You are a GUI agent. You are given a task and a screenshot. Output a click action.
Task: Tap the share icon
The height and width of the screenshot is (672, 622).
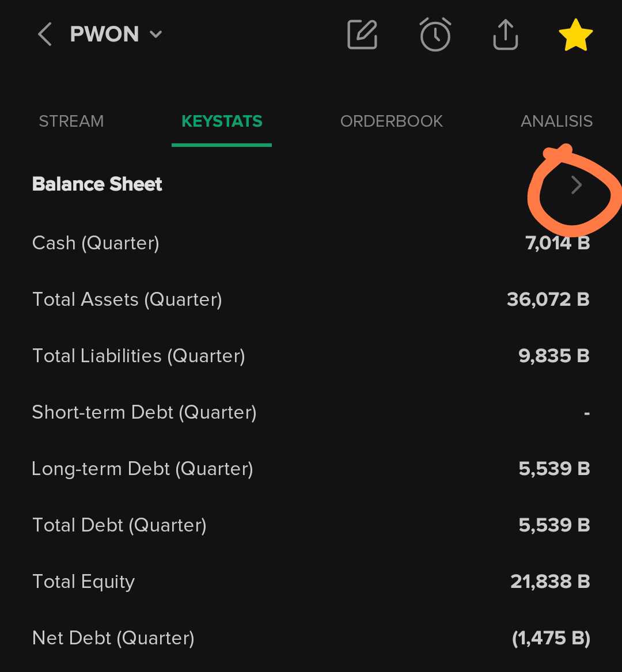pyautogui.click(x=506, y=35)
